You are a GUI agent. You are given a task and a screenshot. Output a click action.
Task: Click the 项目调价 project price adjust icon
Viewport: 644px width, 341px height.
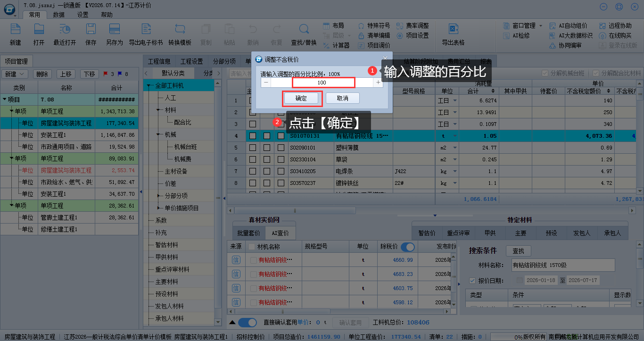[x=362, y=46]
